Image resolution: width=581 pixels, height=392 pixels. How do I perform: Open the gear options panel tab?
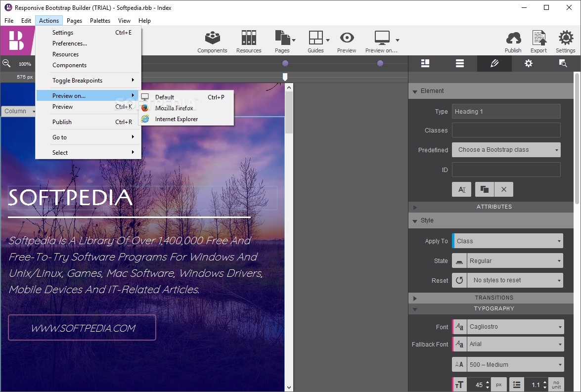(529, 63)
